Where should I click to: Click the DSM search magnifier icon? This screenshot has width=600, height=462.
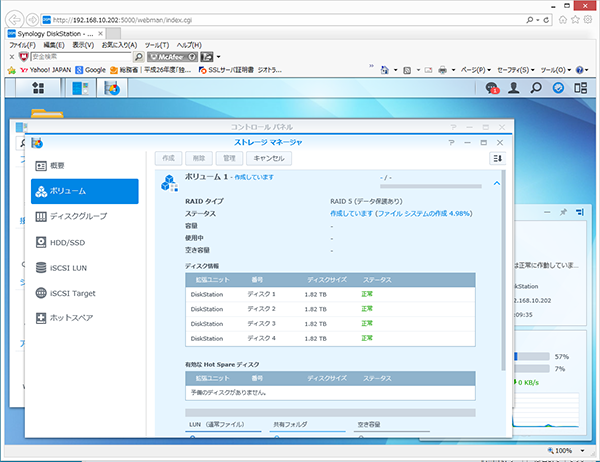coord(536,89)
